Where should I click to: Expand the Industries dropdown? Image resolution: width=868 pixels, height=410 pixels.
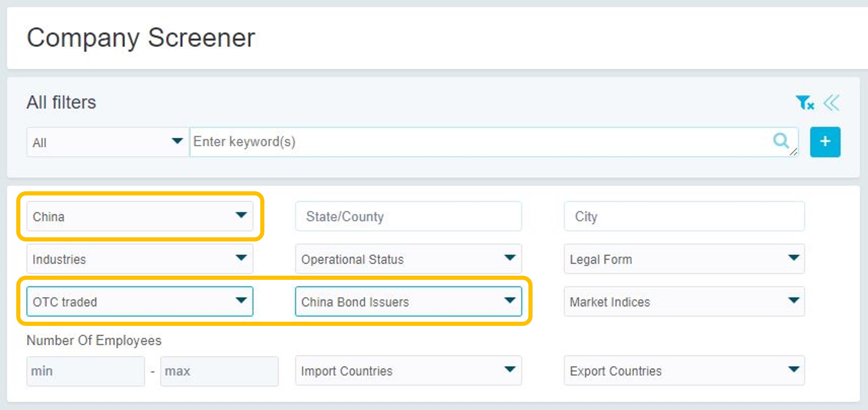point(140,259)
